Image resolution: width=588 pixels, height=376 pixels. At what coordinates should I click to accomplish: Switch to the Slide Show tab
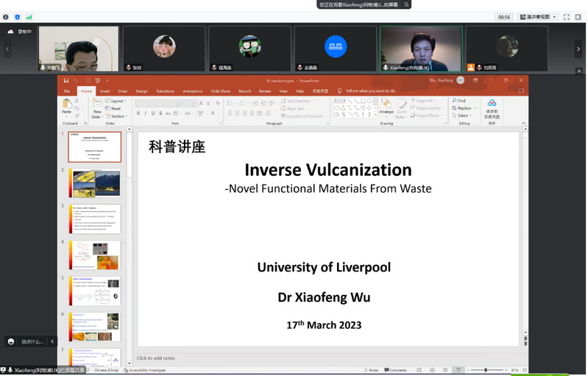click(220, 91)
